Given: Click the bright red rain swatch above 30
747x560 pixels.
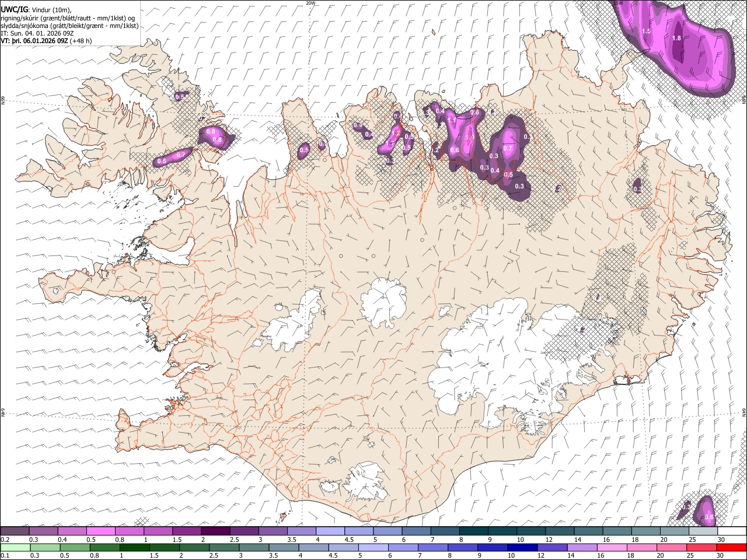Looking at the screenshot, I should [x=732, y=548].
